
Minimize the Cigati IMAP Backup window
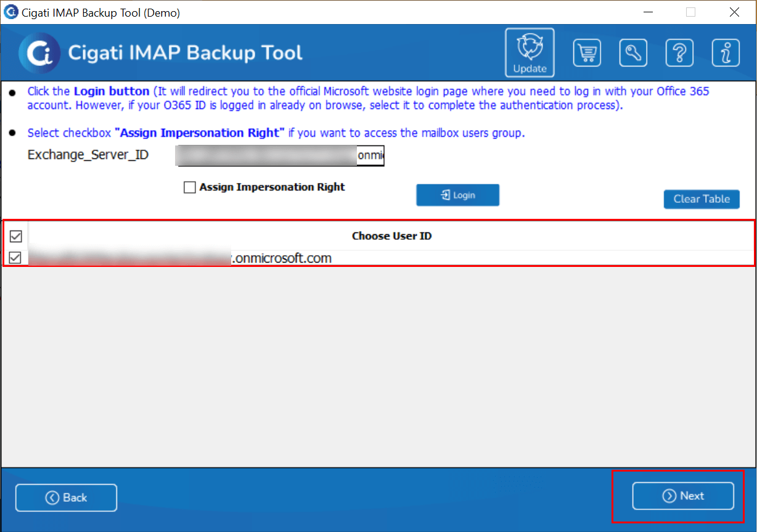click(647, 12)
